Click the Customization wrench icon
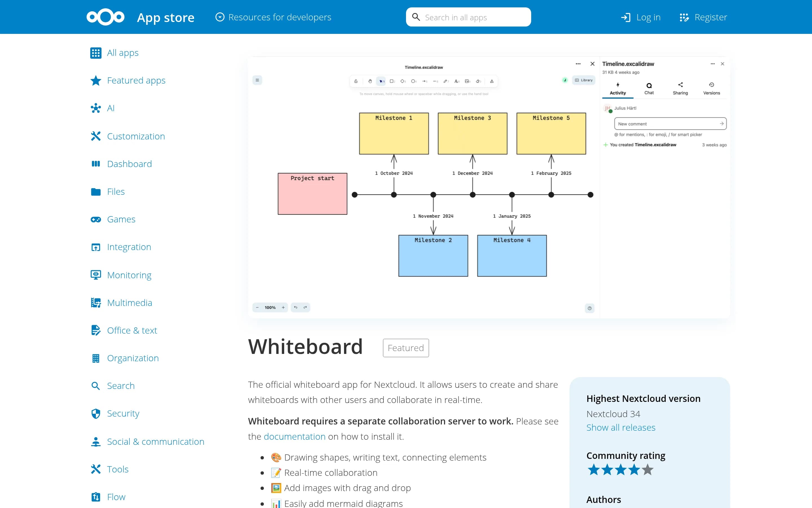Screen dimensions: 812x508 tap(96, 136)
